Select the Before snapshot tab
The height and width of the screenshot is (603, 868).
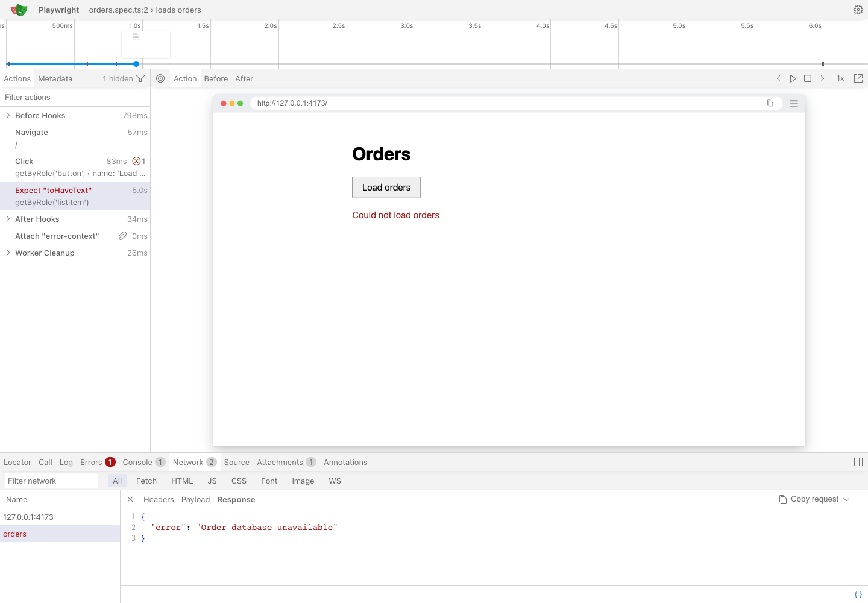pyautogui.click(x=216, y=78)
